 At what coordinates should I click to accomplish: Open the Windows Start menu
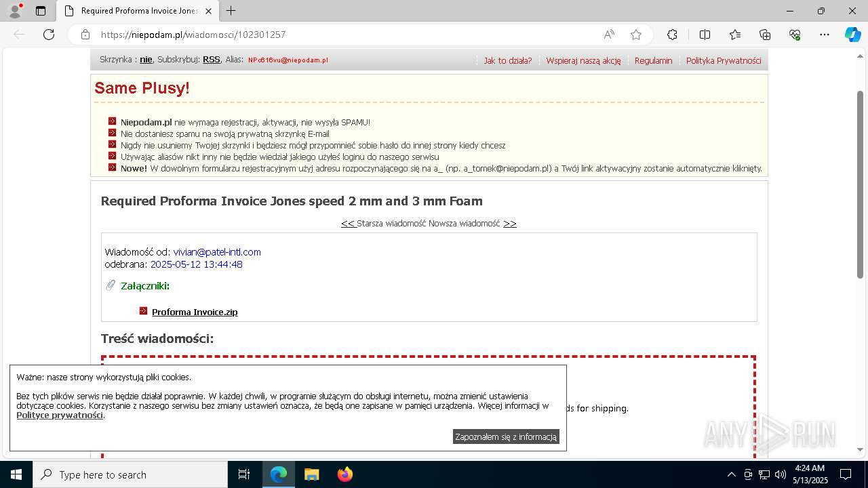coord(16,474)
